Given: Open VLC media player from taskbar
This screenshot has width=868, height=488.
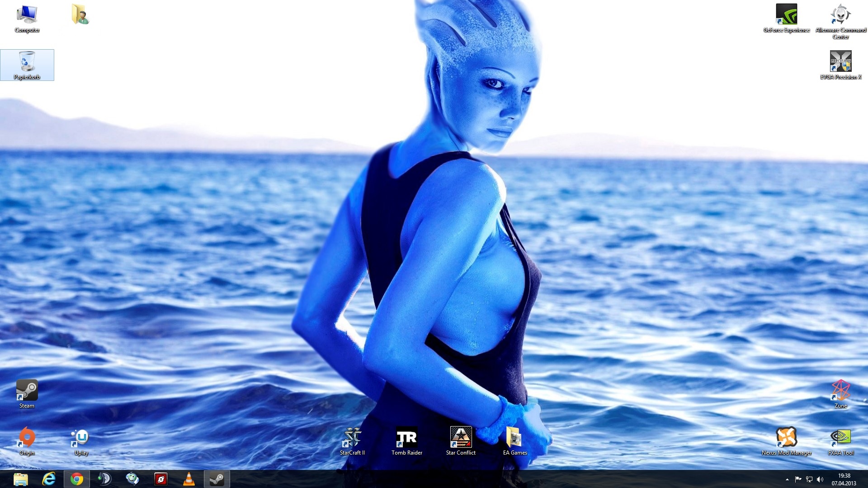Looking at the screenshot, I should pyautogui.click(x=189, y=479).
